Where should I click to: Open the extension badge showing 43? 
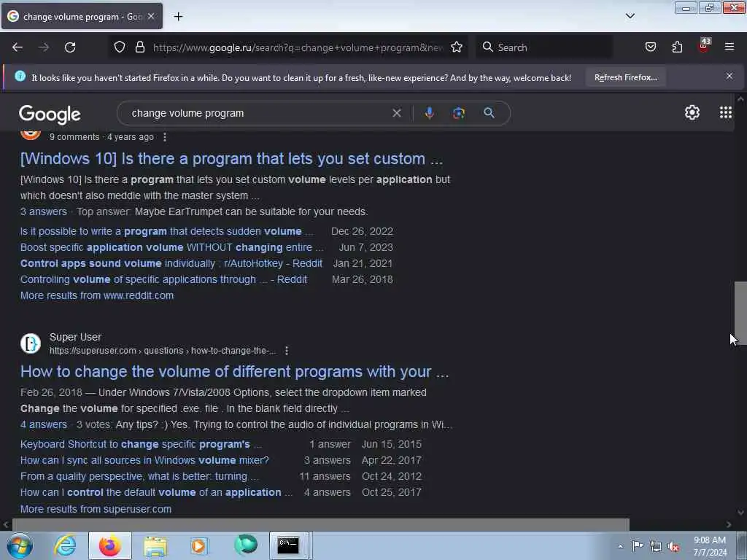pos(704,45)
